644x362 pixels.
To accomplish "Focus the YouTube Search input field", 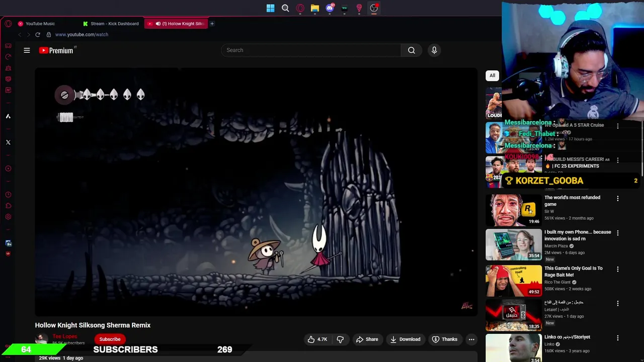I will point(311,50).
